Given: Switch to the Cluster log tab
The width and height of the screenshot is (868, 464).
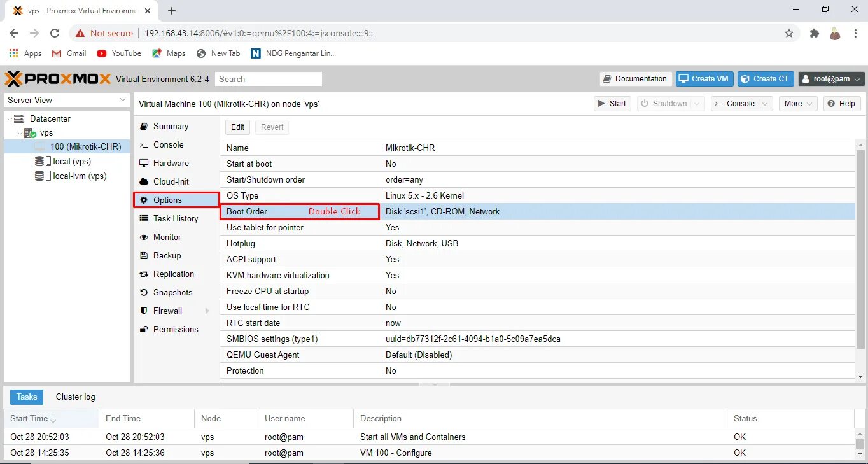Looking at the screenshot, I should (75, 397).
